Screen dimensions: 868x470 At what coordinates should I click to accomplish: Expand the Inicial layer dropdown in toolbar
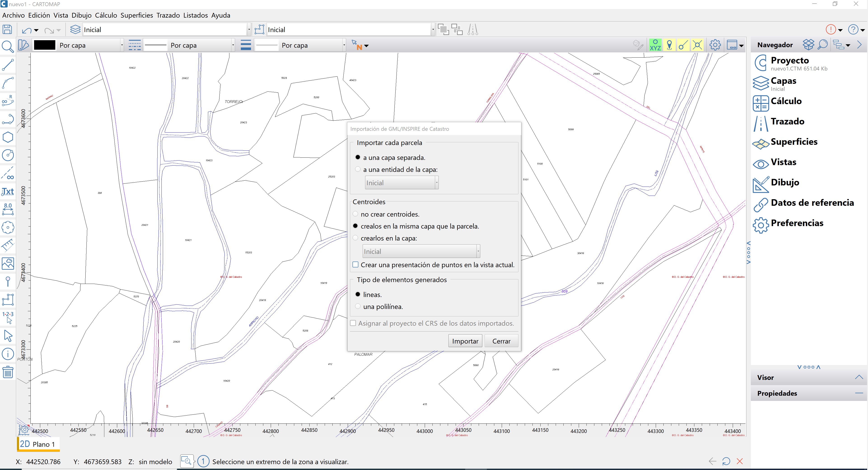(249, 30)
